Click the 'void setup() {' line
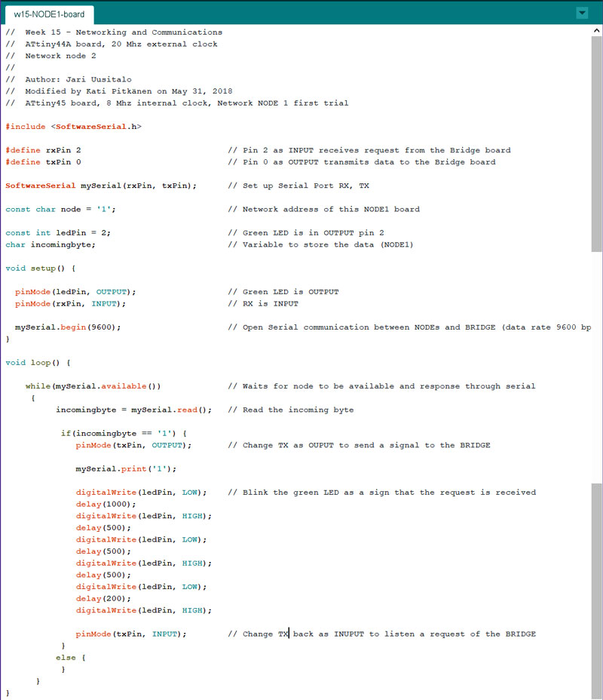Screen dimensions: 603x700 click(41, 269)
